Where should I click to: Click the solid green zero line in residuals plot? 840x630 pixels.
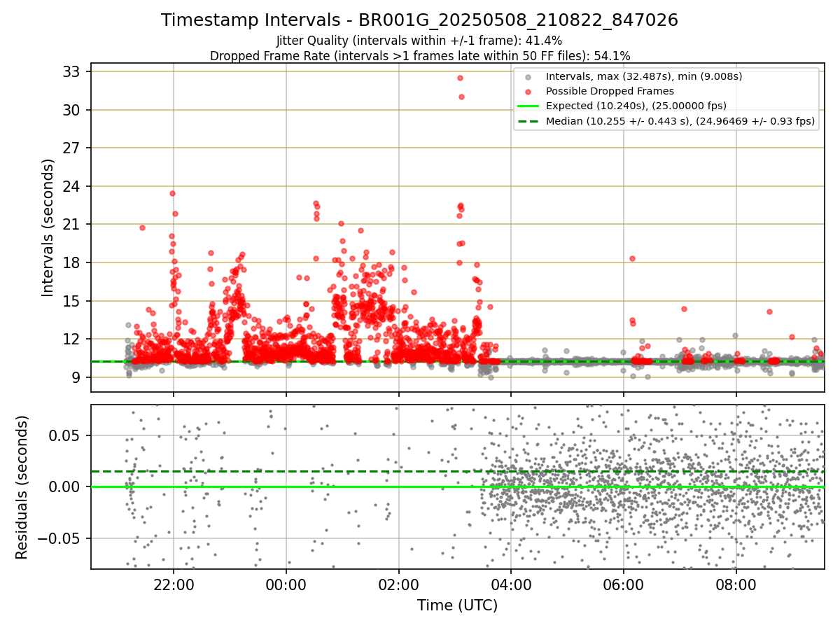(457, 486)
